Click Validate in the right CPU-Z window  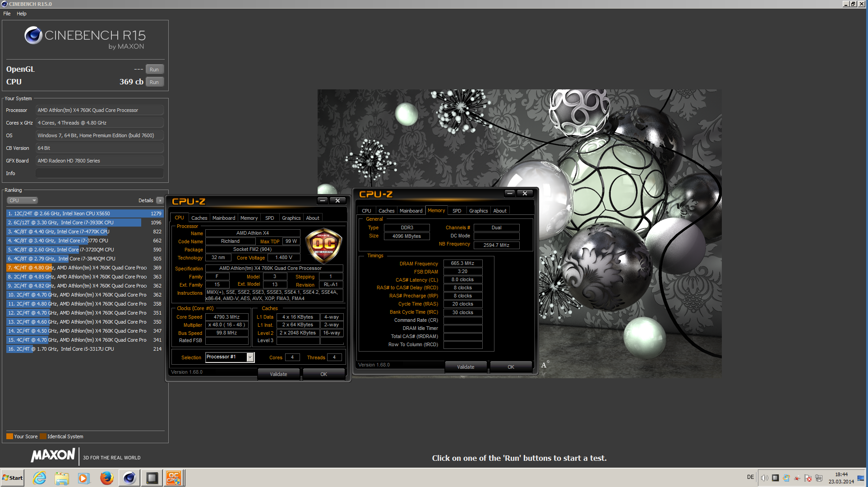point(466,367)
